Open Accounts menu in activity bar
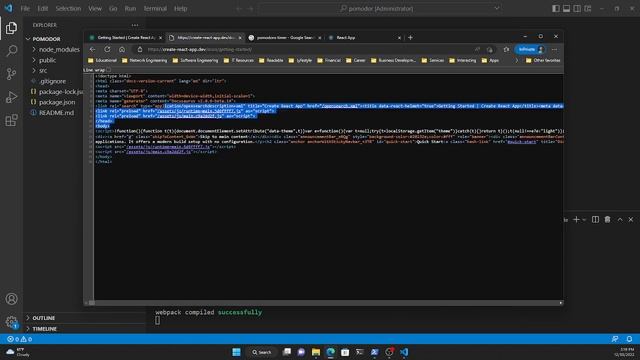640x360 pixels. click(11, 299)
